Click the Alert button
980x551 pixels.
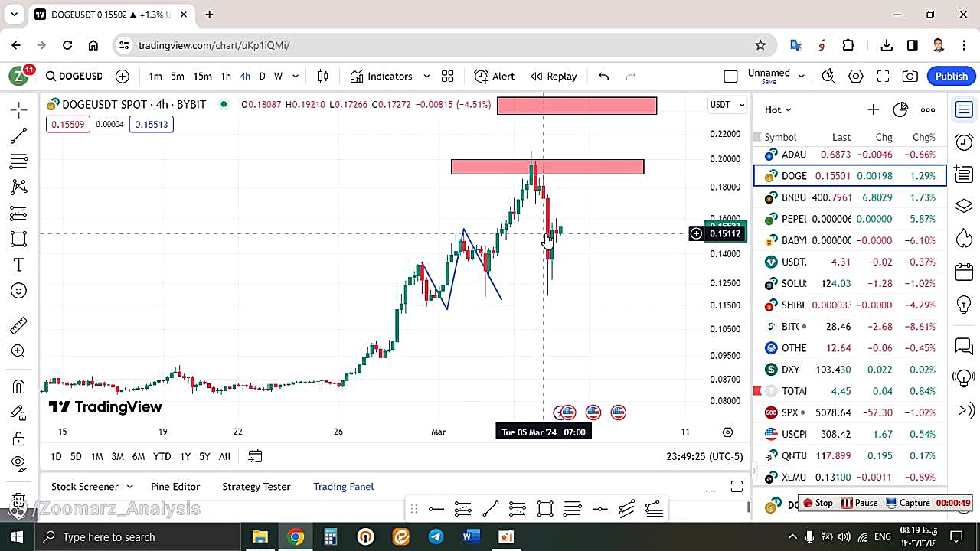495,76
